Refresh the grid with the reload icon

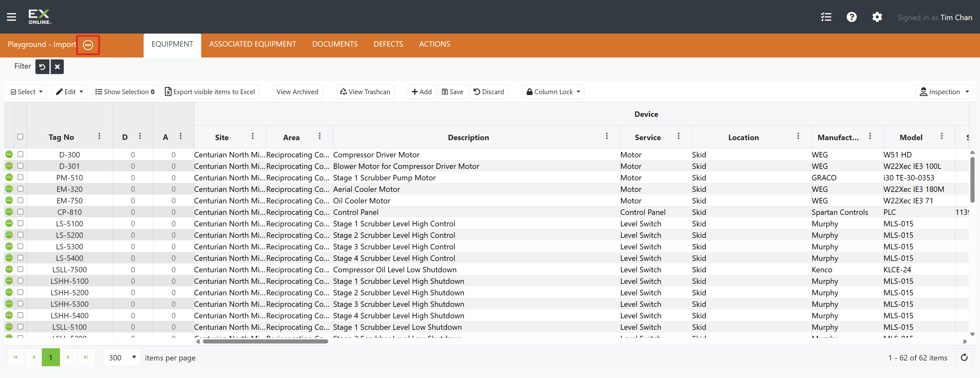pos(964,358)
